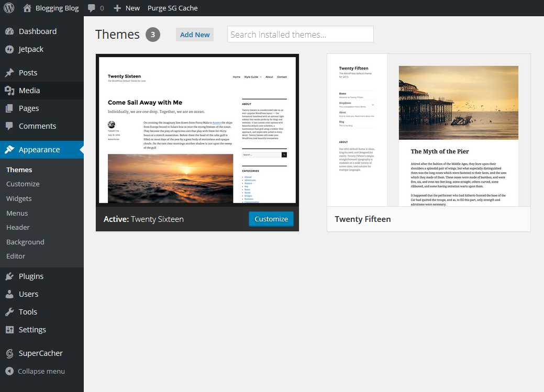Open the Dashboard menu item
The image size is (544, 392).
[x=38, y=31]
